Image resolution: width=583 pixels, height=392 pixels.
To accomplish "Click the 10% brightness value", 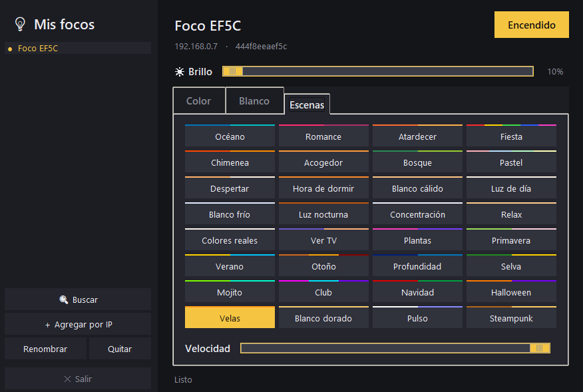I will [x=555, y=72].
